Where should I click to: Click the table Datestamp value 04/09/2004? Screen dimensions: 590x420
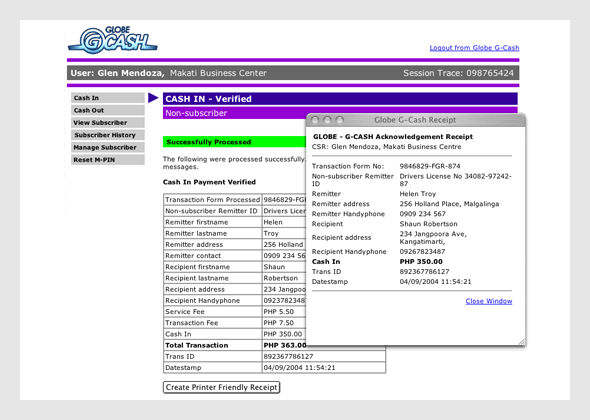tap(299, 368)
